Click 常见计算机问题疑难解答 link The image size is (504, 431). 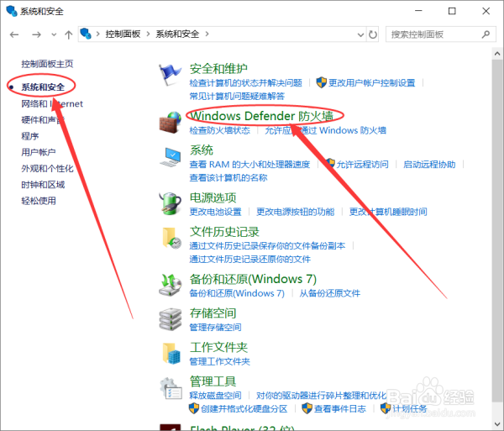click(237, 96)
